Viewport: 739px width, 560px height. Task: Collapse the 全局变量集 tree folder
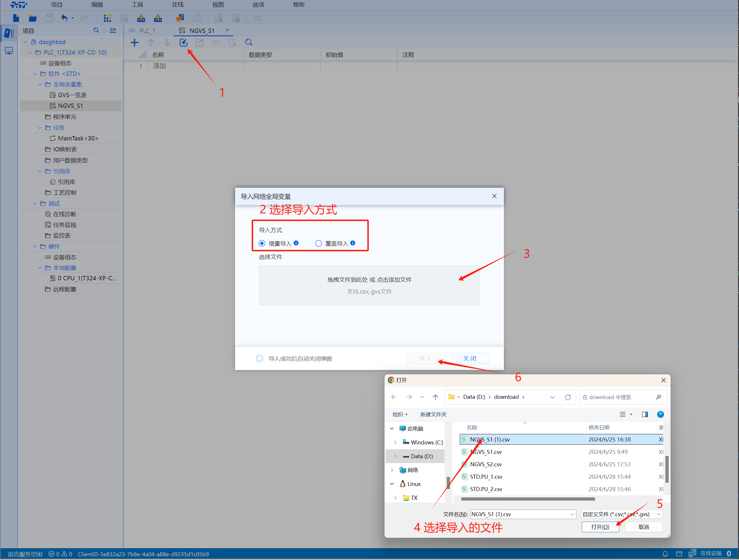click(x=40, y=84)
